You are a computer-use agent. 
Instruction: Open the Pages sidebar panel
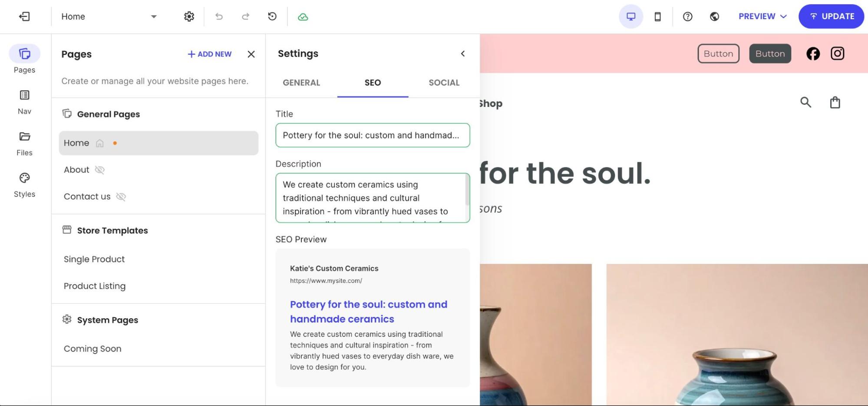point(24,59)
